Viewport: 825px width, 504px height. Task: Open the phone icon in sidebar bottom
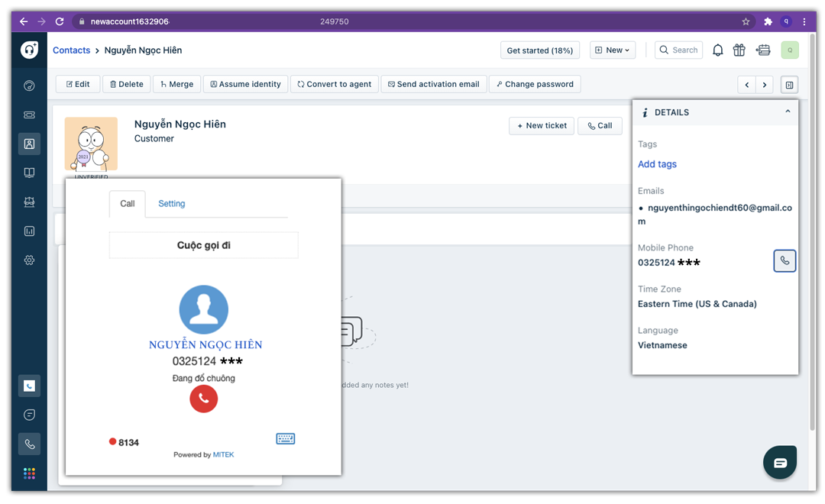29,444
